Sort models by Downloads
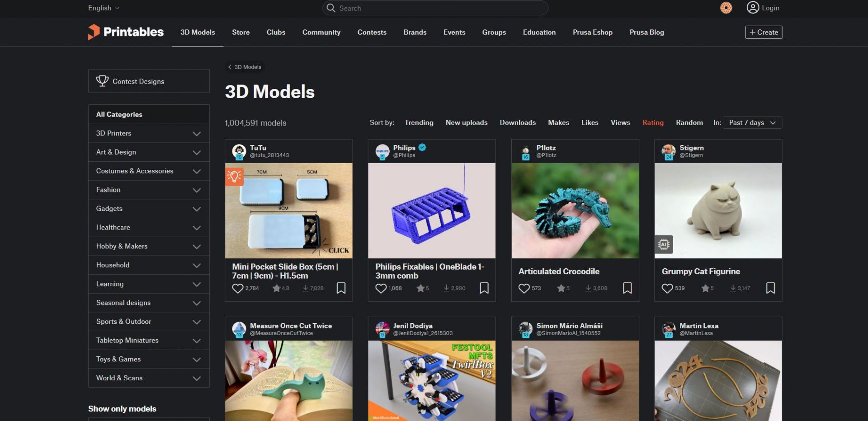This screenshot has width=868, height=421. (518, 123)
